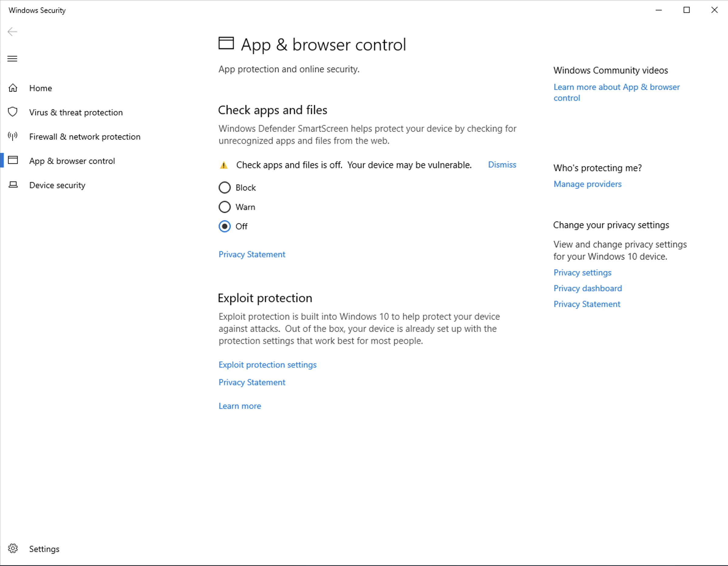Viewport: 728px width, 566px height.
Task: Select the Off radio button
Action: pyautogui.click(x=225, y=226)
